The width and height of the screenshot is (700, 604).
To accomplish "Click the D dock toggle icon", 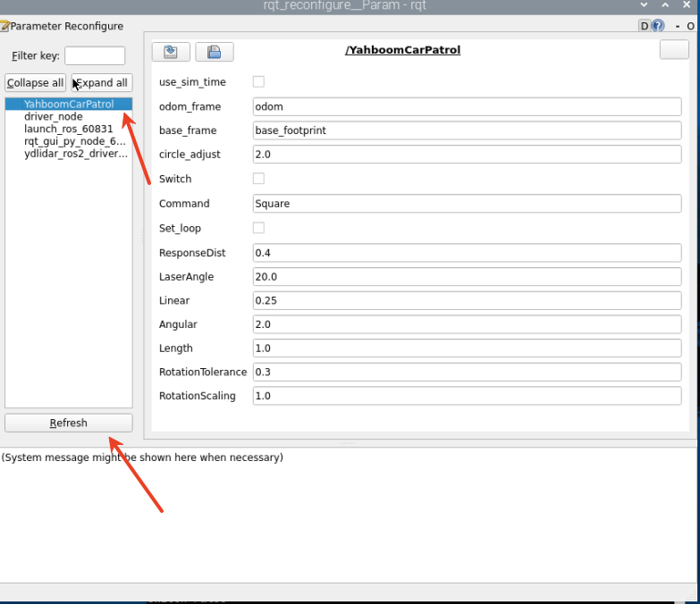I will tap(645, 26).
